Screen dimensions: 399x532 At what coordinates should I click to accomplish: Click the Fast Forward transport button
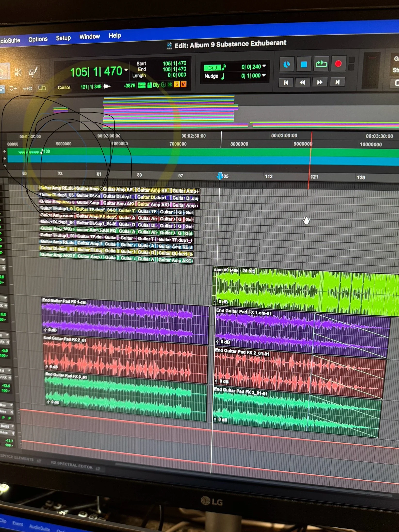320,82
